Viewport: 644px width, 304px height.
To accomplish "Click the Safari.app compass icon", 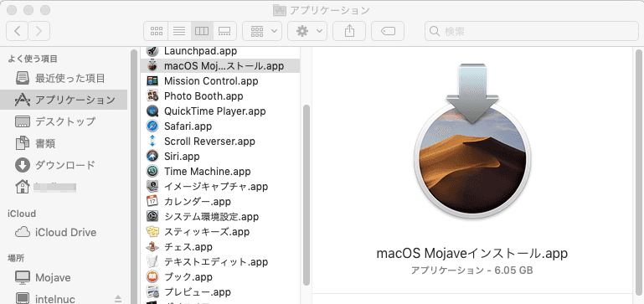I will [152, 126].
